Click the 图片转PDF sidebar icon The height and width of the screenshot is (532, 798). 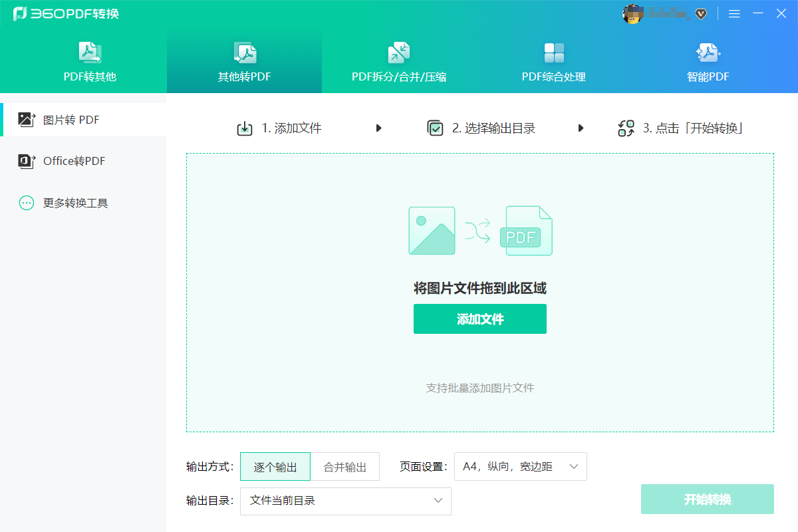(28, 119)
